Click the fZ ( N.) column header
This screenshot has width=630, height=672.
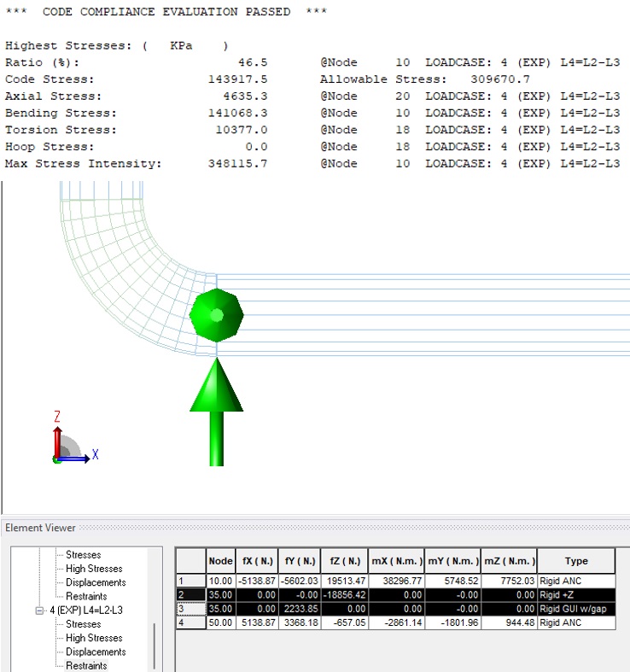(345, 561)
